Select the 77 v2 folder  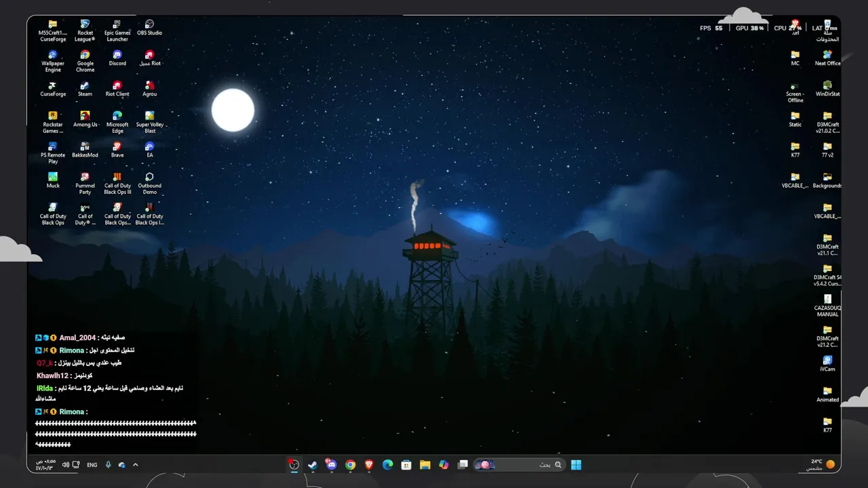tap(827, 150)
